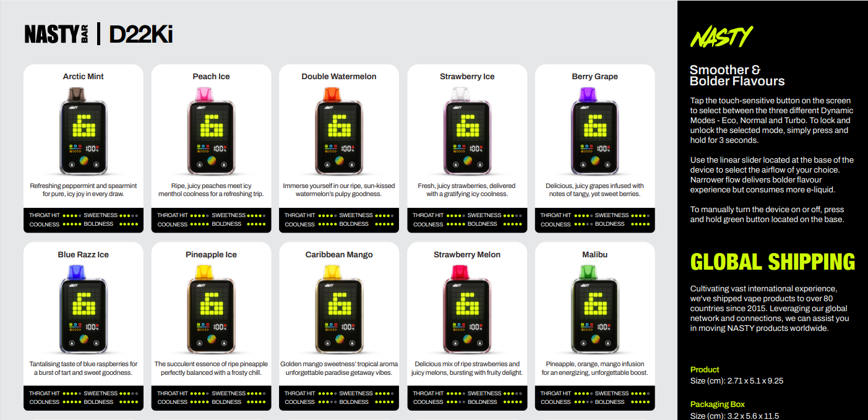Click the 'Use the linear slider' paragraph
868x420 pixels.
(x=771, y=174)
